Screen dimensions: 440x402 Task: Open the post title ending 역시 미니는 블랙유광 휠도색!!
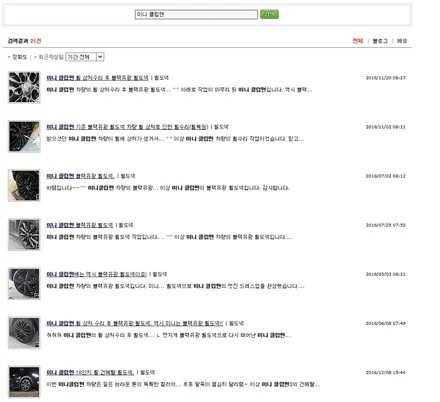point(135,323)
